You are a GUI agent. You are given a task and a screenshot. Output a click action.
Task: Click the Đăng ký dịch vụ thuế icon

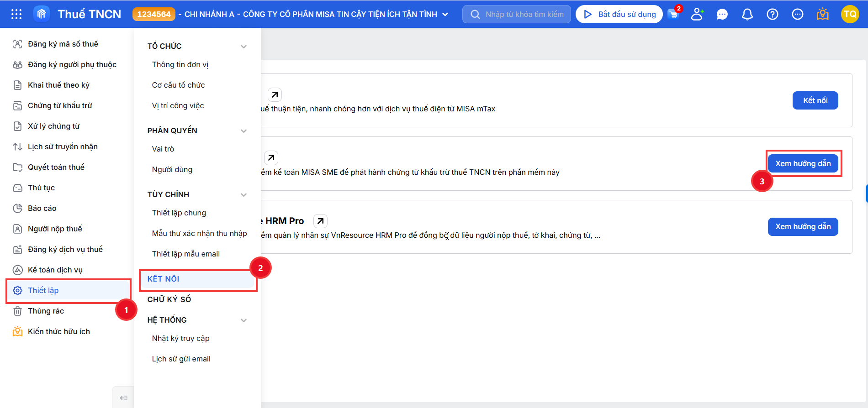[17, 249]
